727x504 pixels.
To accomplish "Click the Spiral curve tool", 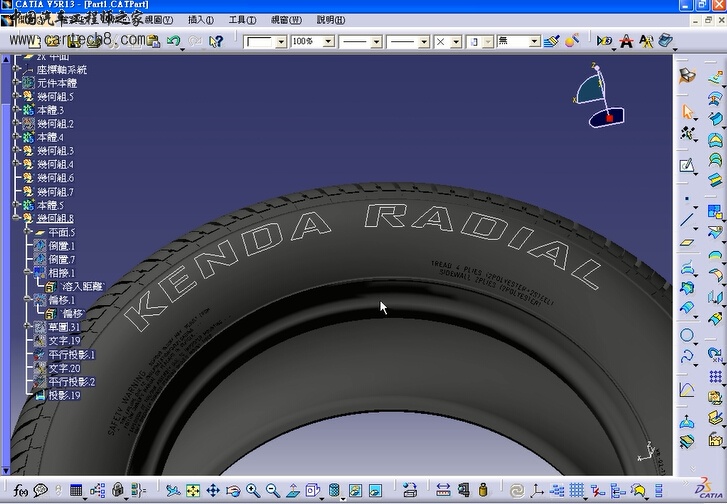I will coord(687,357).
